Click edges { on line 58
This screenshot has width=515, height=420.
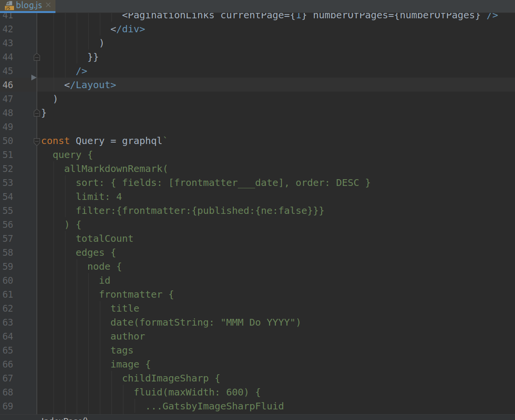tap(96, 253)
